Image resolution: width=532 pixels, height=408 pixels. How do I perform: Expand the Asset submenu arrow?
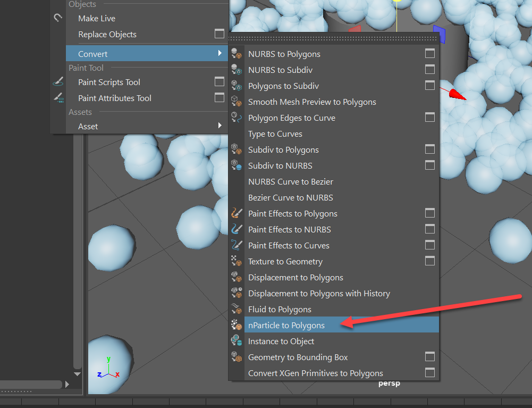220,126
